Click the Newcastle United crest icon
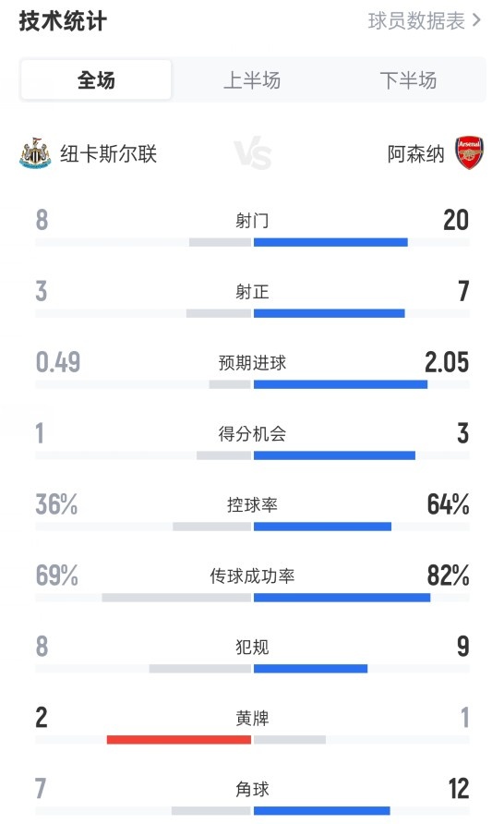This screenshot has width=504, height=824. pyautogui.click(x=35, y=153)
